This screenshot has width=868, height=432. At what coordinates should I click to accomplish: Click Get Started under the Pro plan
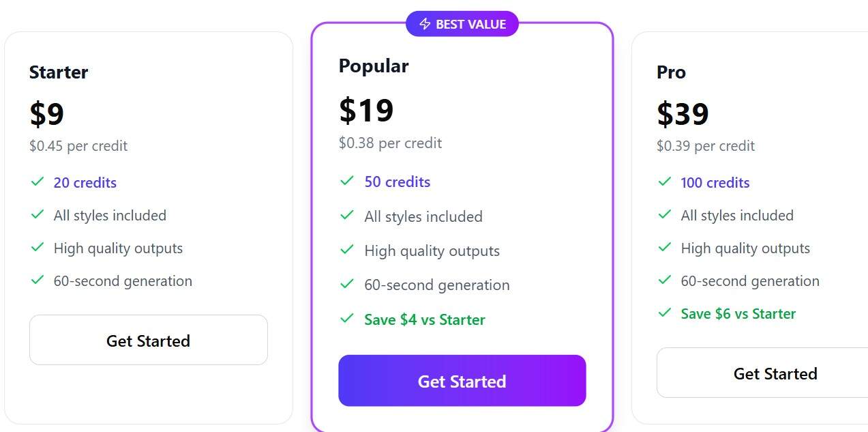tap(775, 373)
